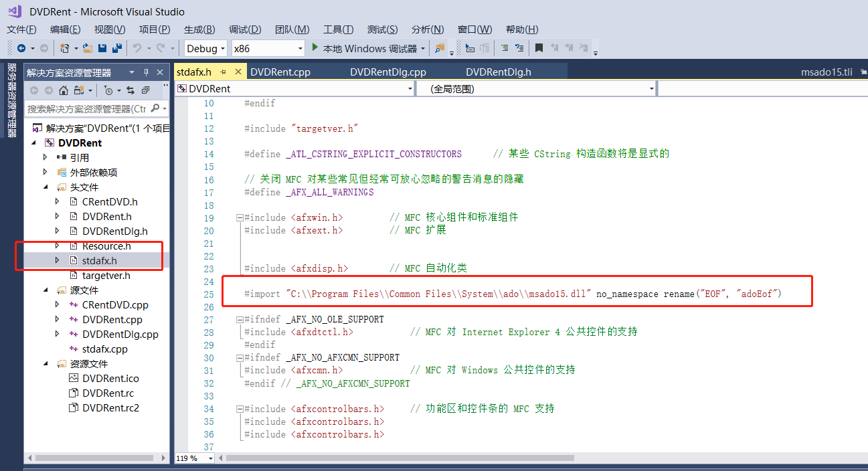868x471 pixels.
Task: Switch to the DVDRentDlg.cpp tab
Action: pyautogui.click(x=388, y=72)
